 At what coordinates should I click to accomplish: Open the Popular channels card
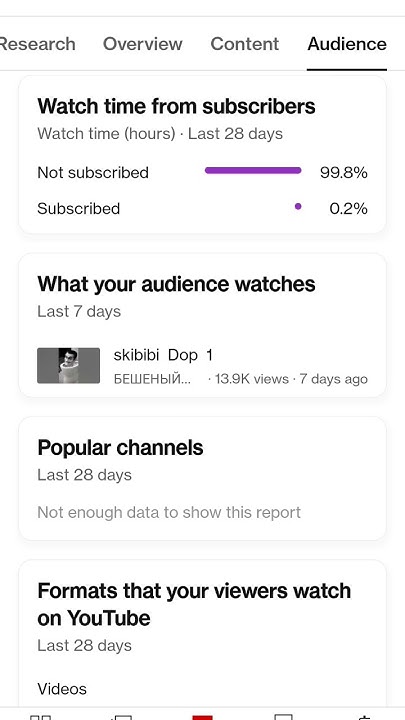tap(202, 478)
